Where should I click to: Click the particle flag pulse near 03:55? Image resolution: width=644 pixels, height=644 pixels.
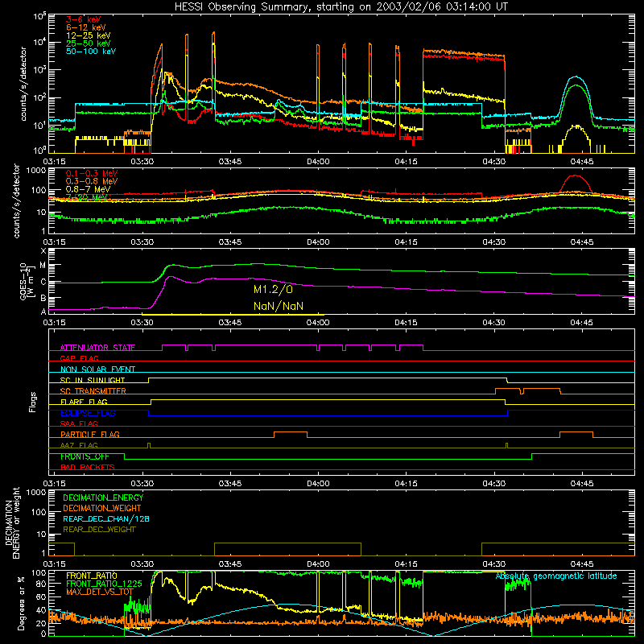click(291, 433)
